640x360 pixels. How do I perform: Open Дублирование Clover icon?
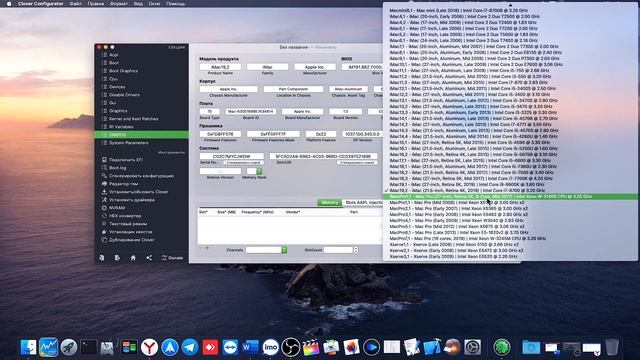point(104,240)
